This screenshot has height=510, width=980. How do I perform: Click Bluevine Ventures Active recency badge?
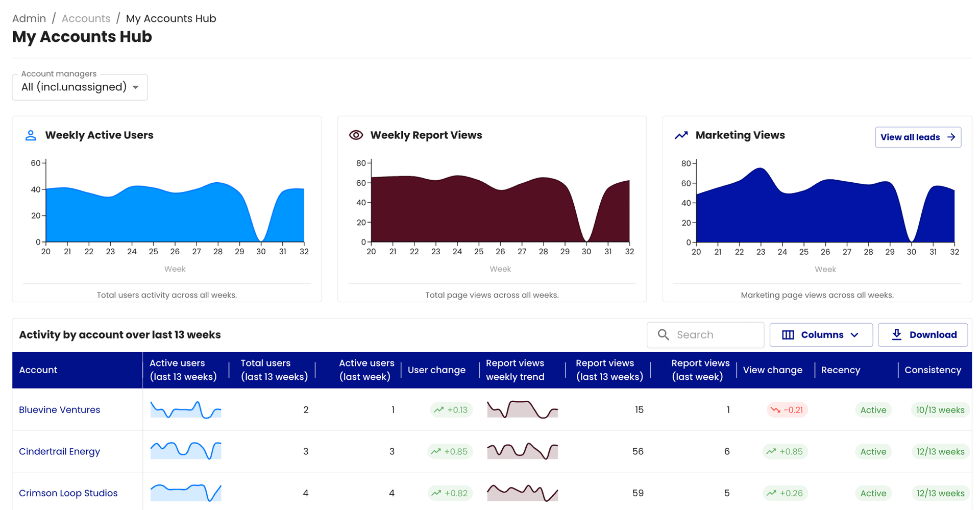[x=873, y=410]
